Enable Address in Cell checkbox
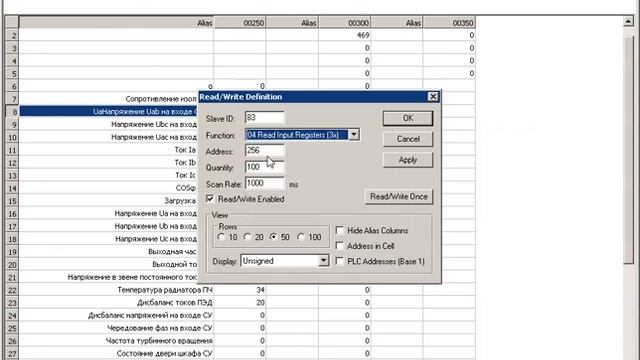This screenshot has height=360, width=640. 339,246
